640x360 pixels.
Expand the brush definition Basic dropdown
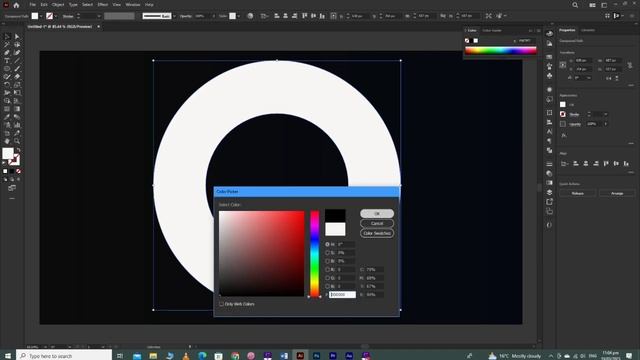click(174, 16)
